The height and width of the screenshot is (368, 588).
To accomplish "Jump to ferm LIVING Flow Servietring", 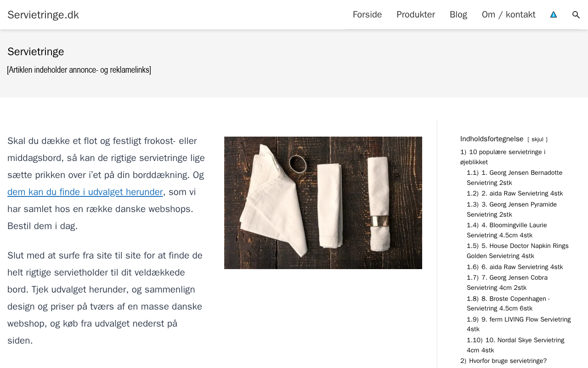I will (x=519, y=324).
